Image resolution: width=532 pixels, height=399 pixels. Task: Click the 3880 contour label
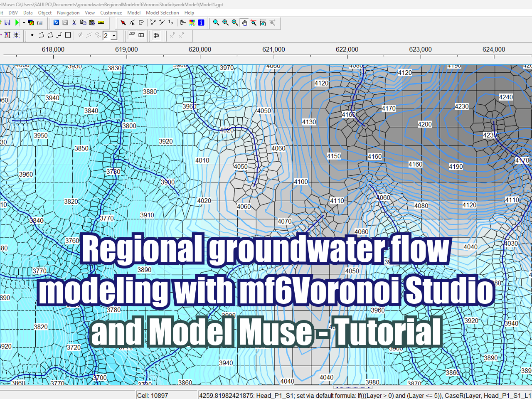150,92
